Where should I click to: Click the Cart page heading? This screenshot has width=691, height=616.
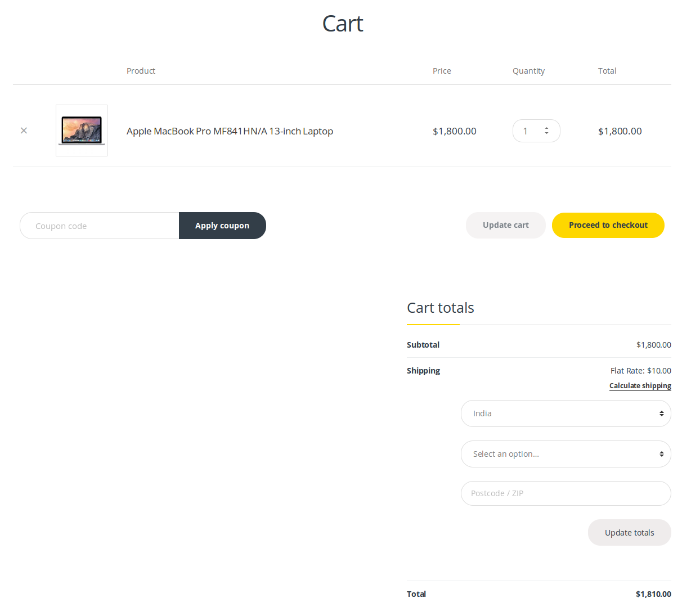(x=343, y=24)
